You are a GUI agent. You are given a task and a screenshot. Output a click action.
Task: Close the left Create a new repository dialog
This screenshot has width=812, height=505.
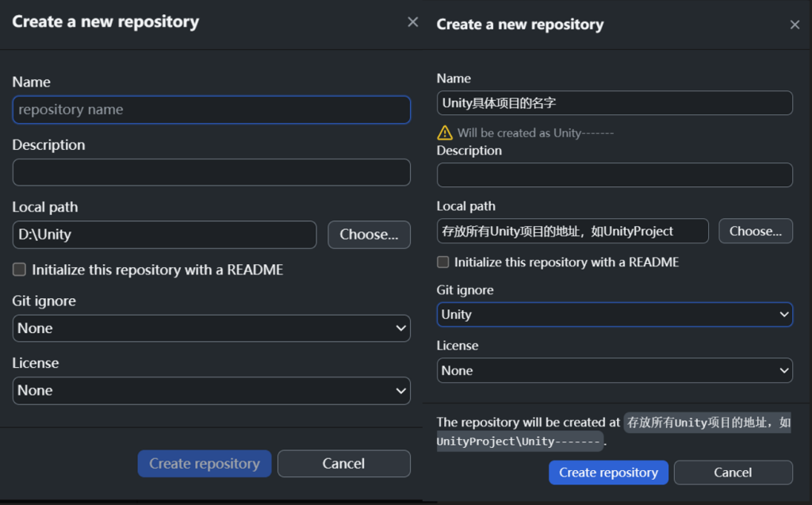412,22
